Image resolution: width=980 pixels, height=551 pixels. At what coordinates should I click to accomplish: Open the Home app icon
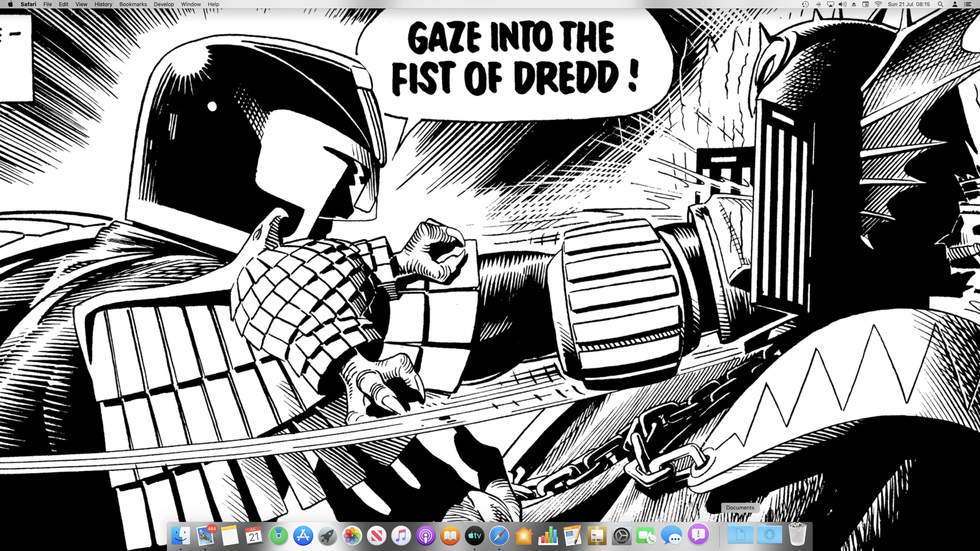click(x=523, y=536)
